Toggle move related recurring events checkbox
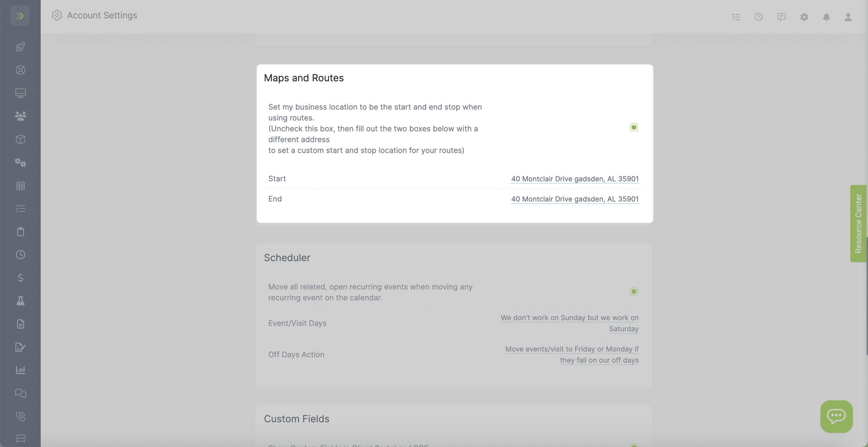Screen dimensions: 868x447 click(634, 291)
